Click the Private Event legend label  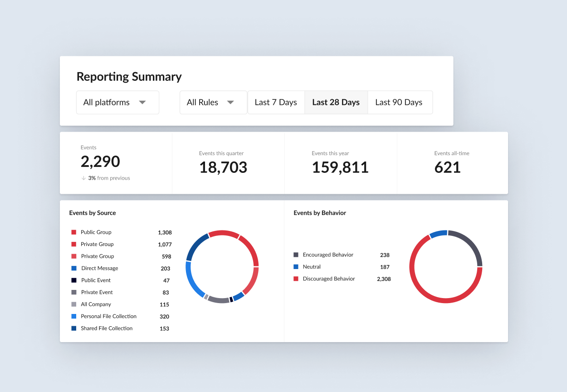point(97,292)
